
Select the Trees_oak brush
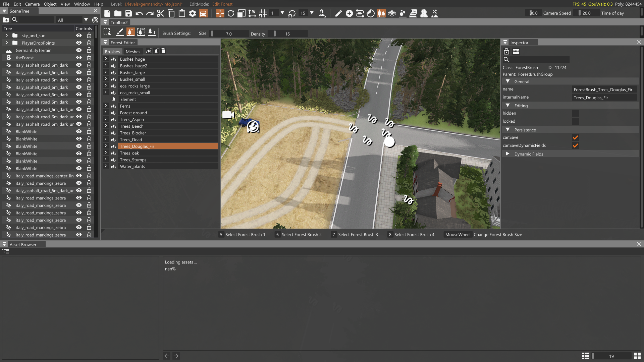168,153
